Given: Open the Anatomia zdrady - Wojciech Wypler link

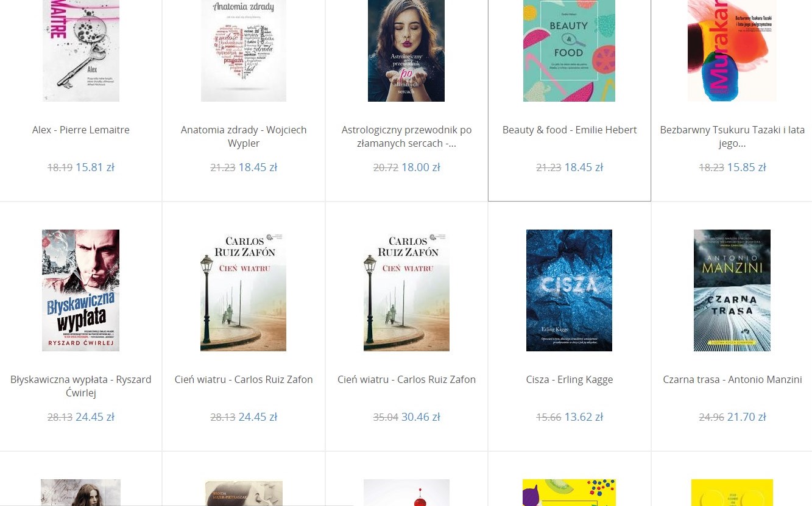Looking at the screenshot, I should tap(244, 136).
